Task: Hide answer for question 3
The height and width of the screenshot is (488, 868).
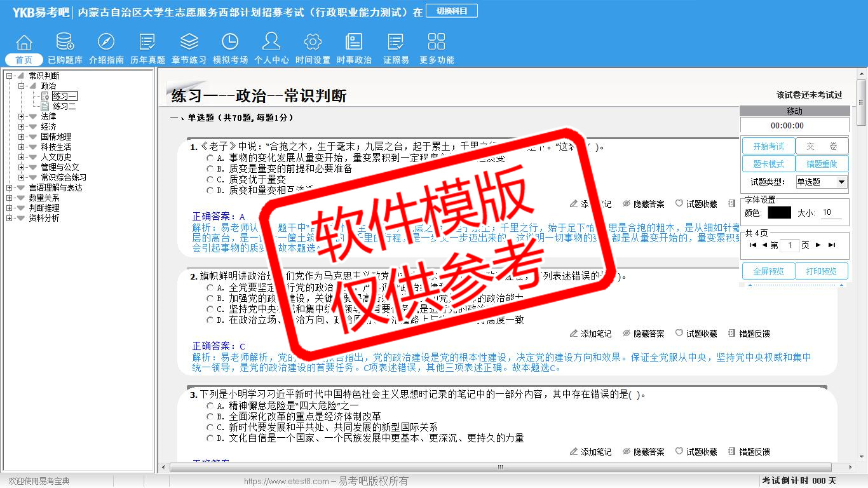Action: click(x=643, y=452)
